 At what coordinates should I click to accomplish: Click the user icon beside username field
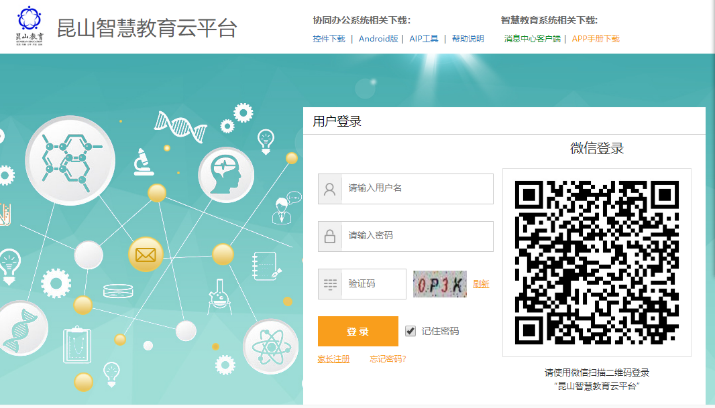click(330, 189)
